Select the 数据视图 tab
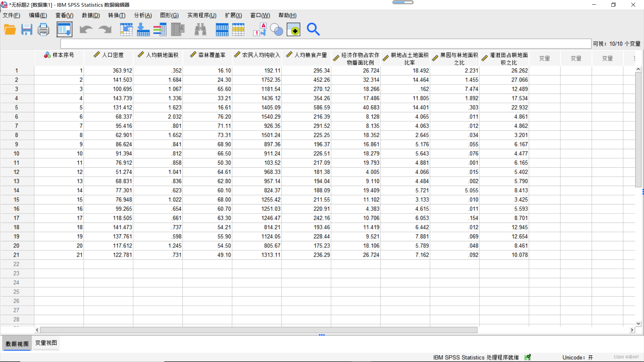The width and height of the screenshot is (644, 362). click(17, 344)
